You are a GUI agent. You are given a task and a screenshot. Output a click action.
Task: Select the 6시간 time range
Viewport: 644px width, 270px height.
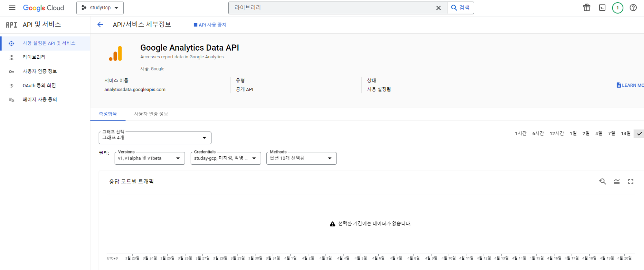(x=538, y=133)
